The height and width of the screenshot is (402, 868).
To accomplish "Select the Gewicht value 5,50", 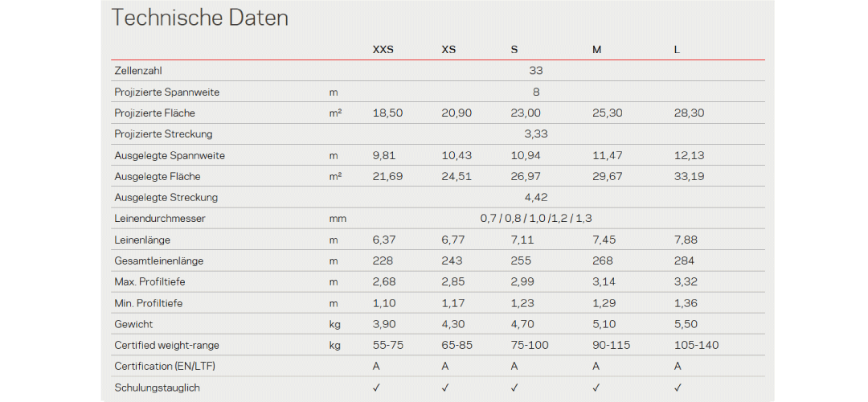I will [x=689, y=324].
